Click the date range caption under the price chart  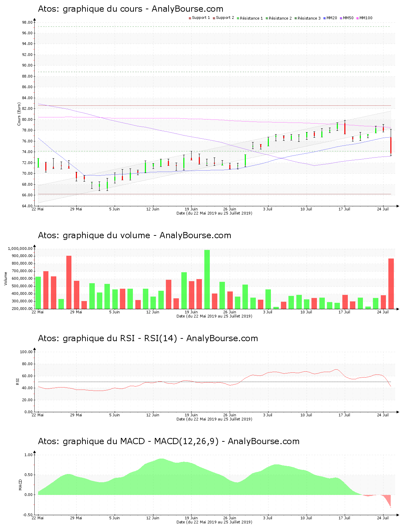214,213
